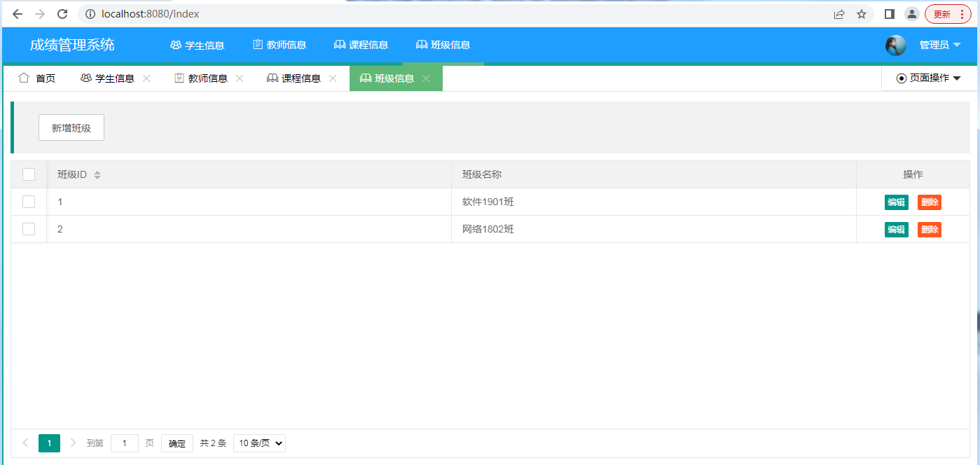Close the 课程信息 tab

click(x=333, y=78)
